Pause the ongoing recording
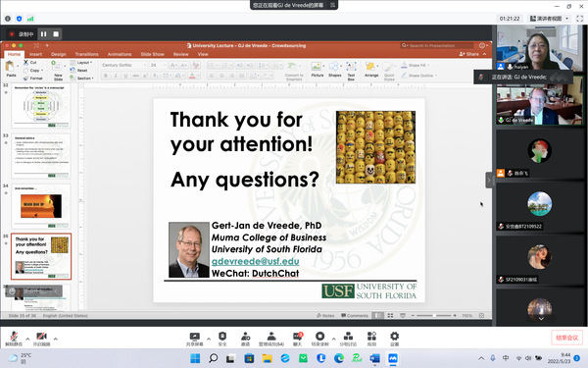This screenshot has height=368, width=588. pos(44,34)
